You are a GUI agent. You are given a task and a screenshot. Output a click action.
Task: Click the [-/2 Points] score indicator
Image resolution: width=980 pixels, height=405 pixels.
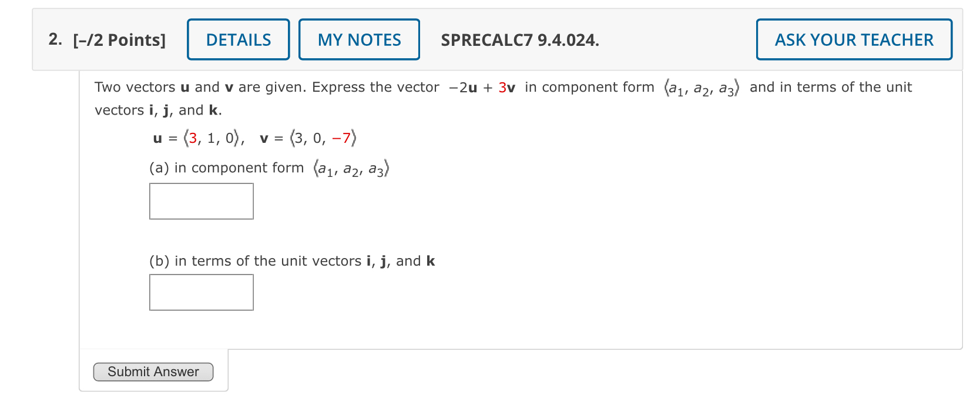tap(119, 40)
